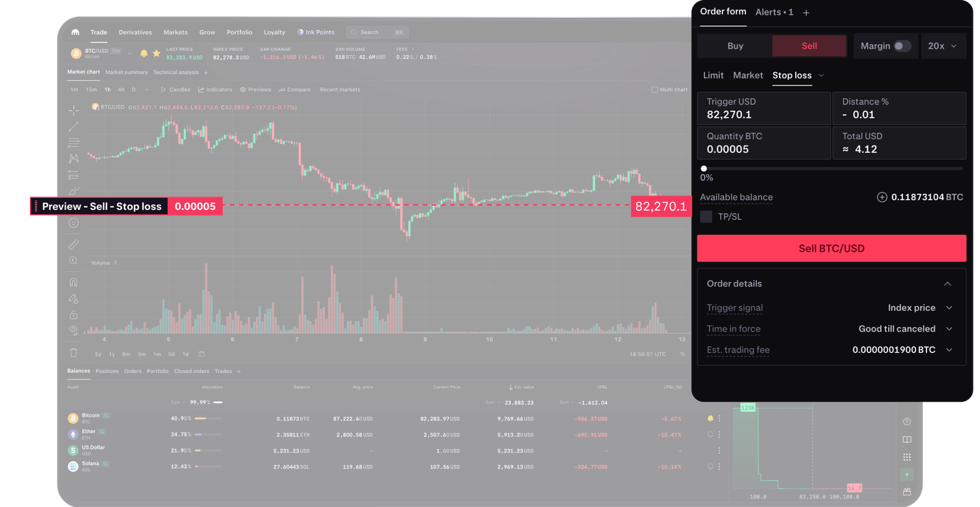
Task: Activate the chart zoom-in tool
Action: click(73, 260)
